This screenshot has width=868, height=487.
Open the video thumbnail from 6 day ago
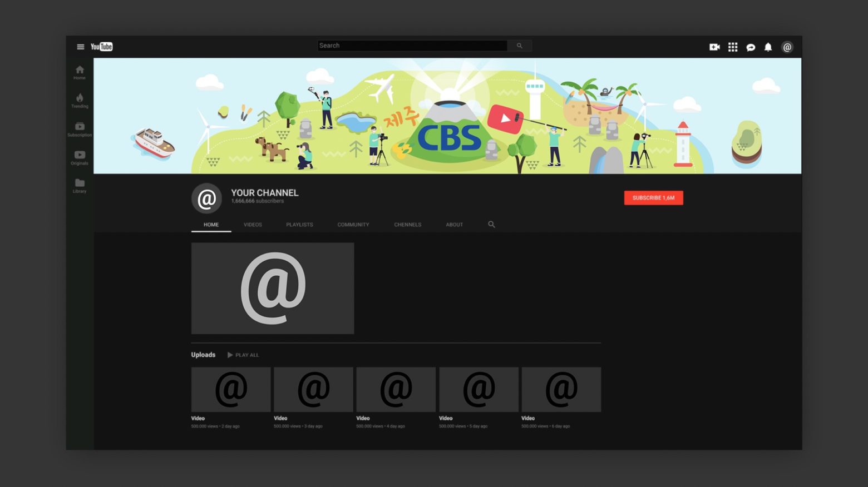pos(561,389)
